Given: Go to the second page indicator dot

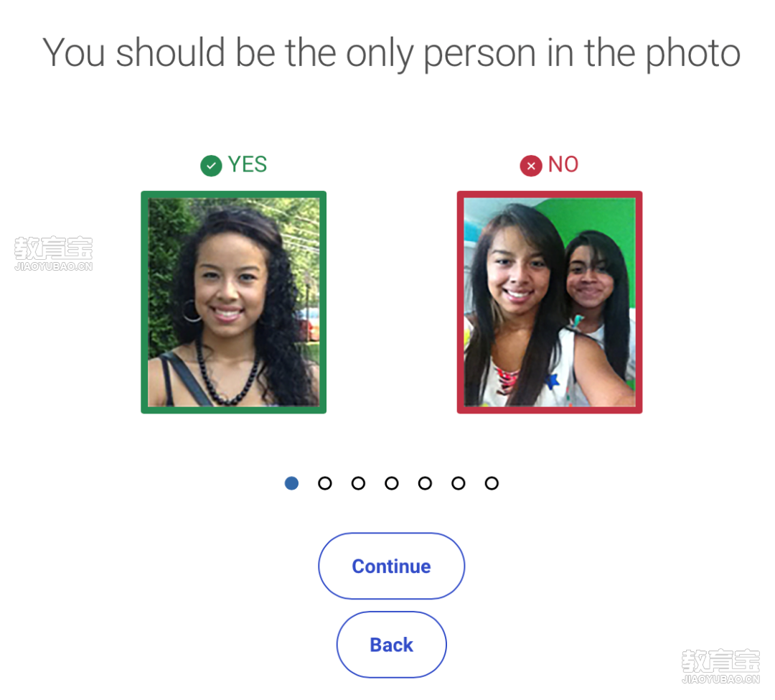Looking at the screenshot, I should pyautogui.click(x=325, y=483).
